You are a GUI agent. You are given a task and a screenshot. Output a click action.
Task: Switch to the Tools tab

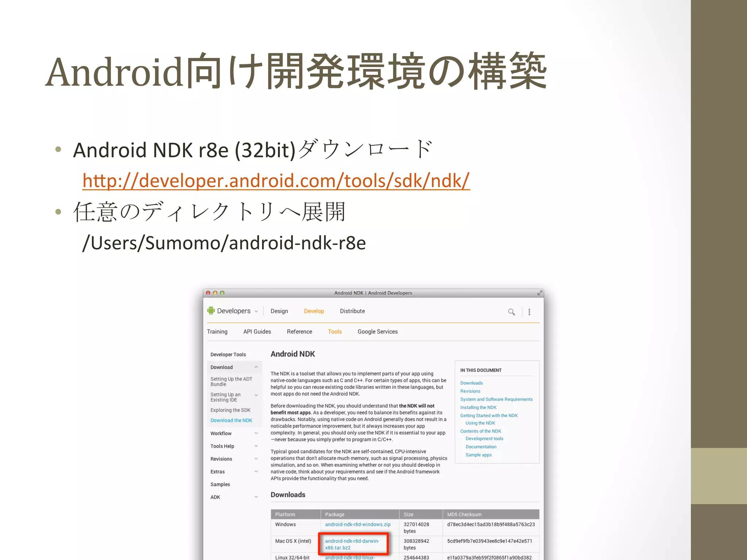[x=335, y=331]
